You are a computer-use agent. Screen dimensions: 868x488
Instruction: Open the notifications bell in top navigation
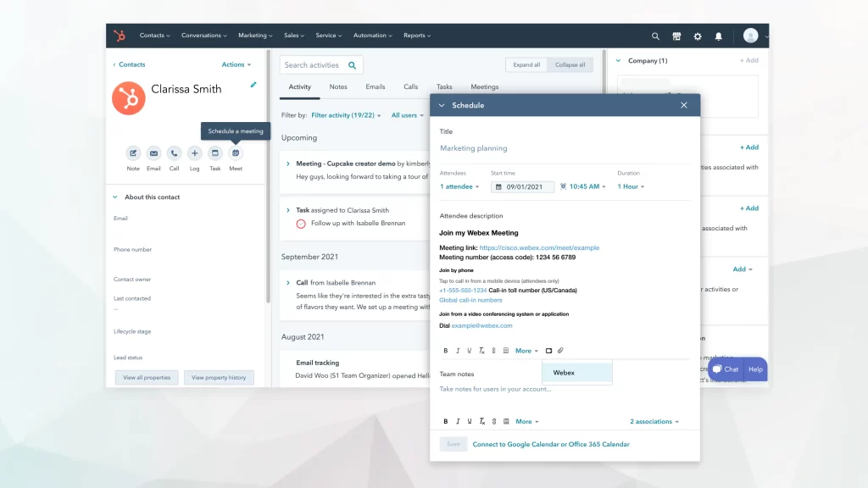coord(719,36)
